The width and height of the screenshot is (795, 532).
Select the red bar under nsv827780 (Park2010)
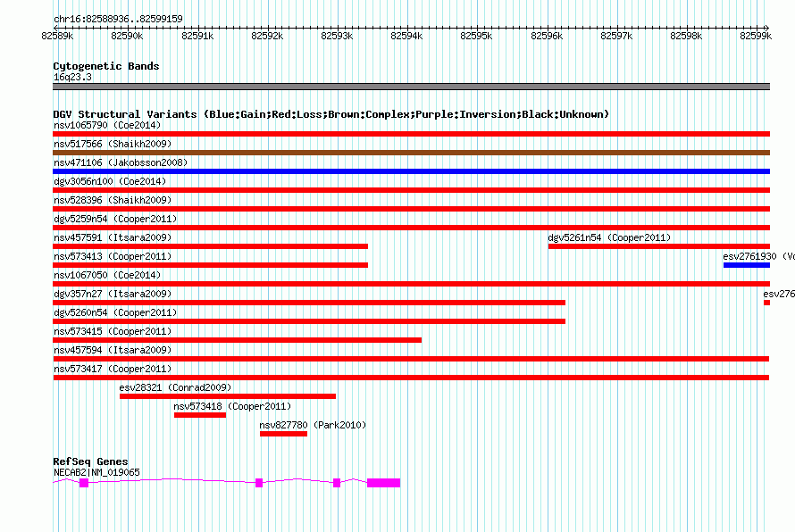[283, 434]
